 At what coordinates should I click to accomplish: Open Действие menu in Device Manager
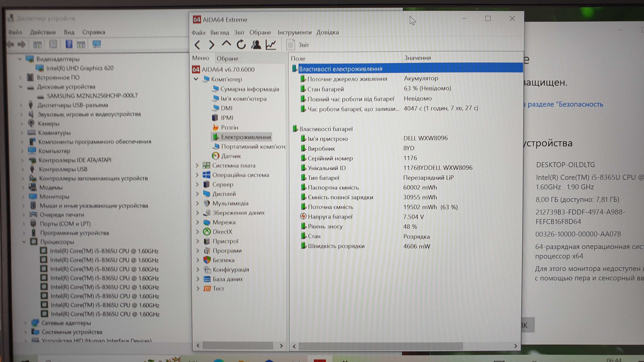[43, 32]
